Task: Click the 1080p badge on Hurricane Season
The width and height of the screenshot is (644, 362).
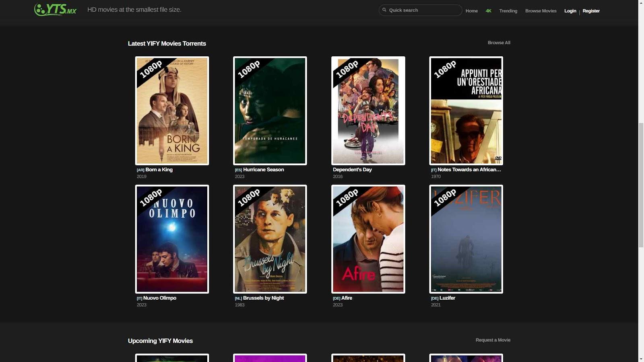Action: [x=249, y=69]
